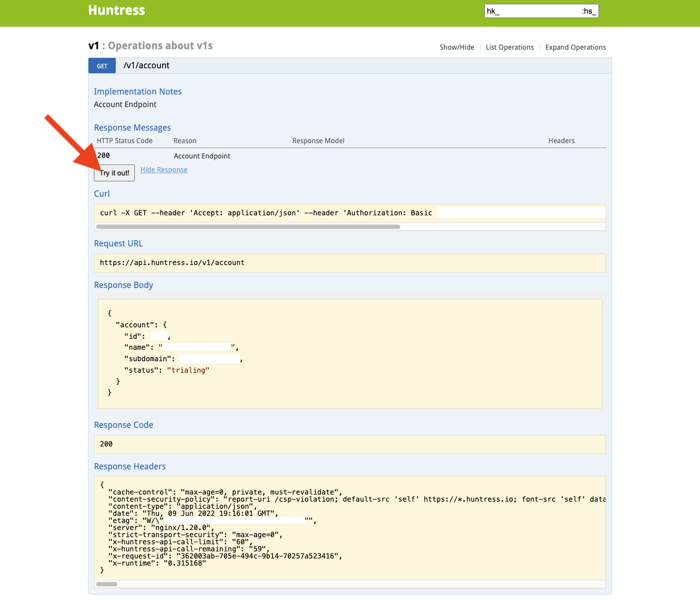Screen dimensions: 700x600
Task: Click the x-huntress-api-call-limit header line
Action: click(181, 542)
